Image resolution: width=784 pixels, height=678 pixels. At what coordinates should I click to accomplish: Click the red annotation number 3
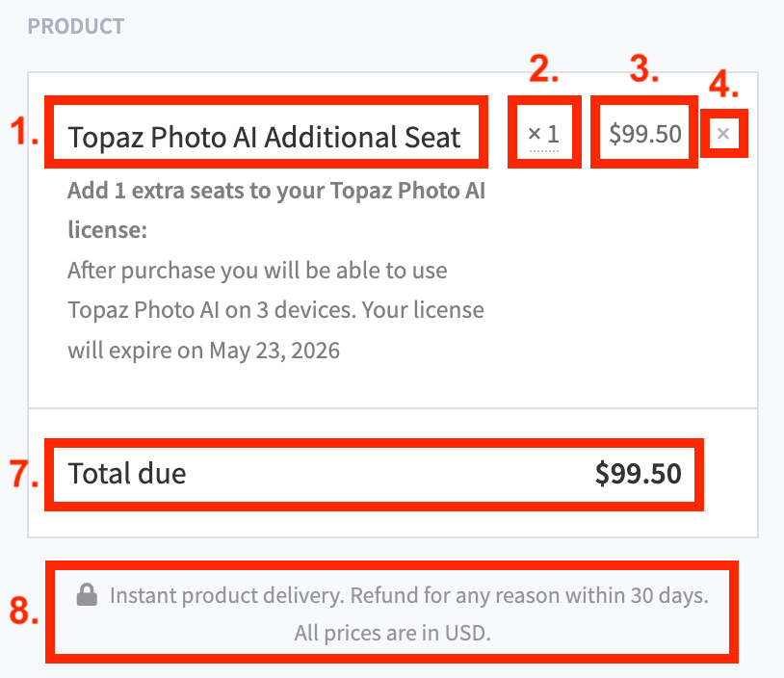tap(644, 69)
